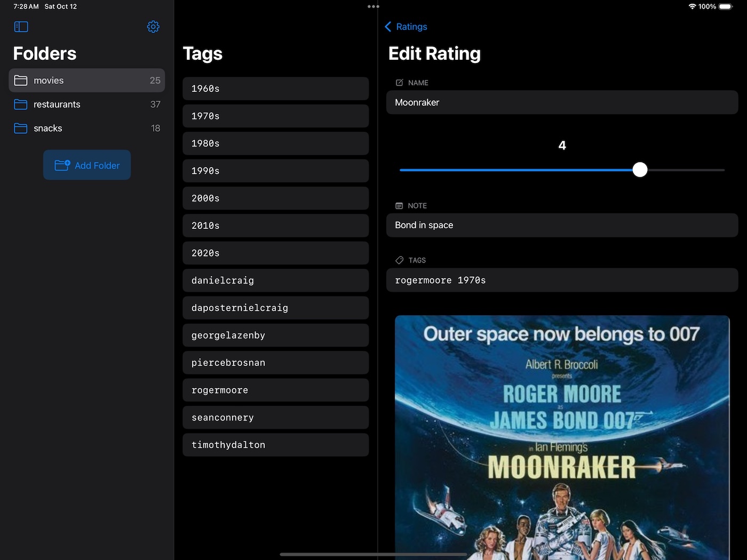Image resolution: width=747 pixels, height=560 pixels.
Task: Click the pencil icon beside NAME
Action: 399,83
